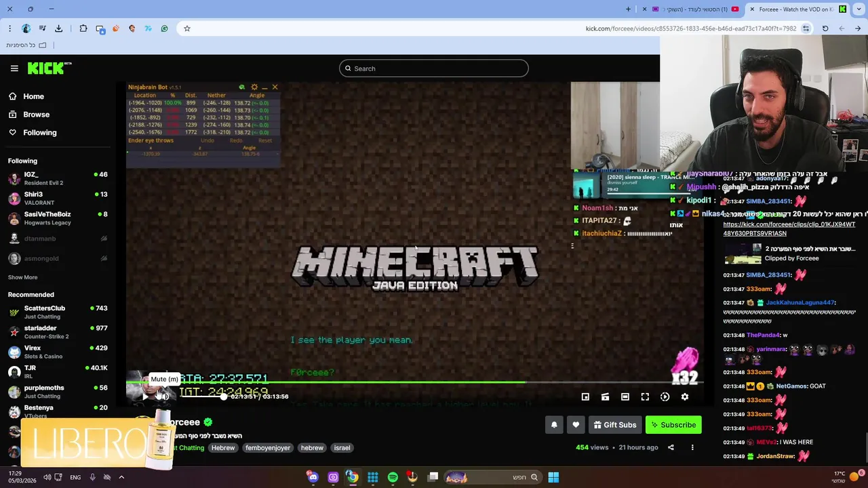
Task: Open the all bookmarks folder
Action: pyautogui.click(x=26, y=45)
